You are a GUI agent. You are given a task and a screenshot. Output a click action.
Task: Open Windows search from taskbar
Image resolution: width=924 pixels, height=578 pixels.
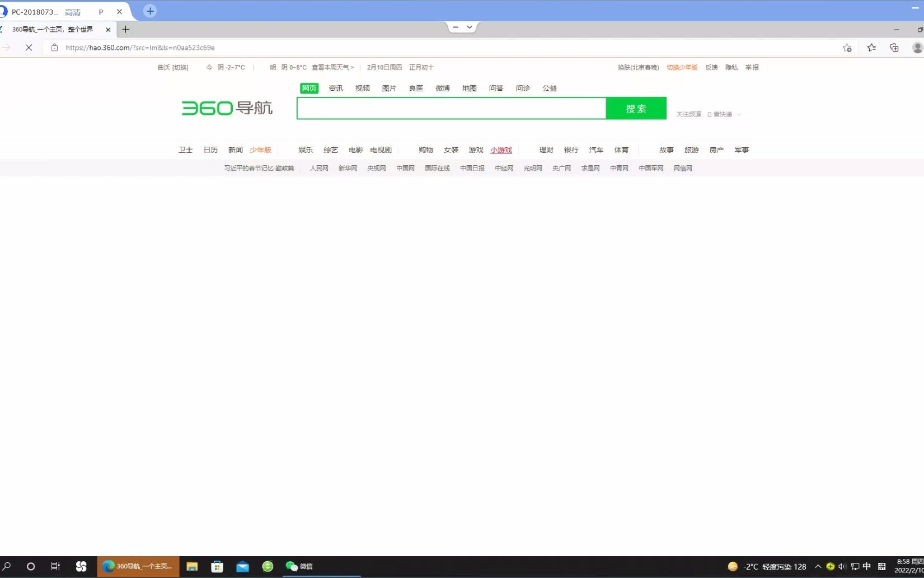point(7,566)
